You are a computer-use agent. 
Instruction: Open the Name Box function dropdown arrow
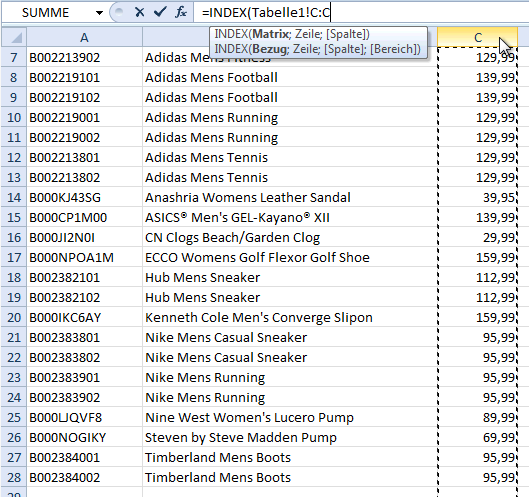pos(99,13)
